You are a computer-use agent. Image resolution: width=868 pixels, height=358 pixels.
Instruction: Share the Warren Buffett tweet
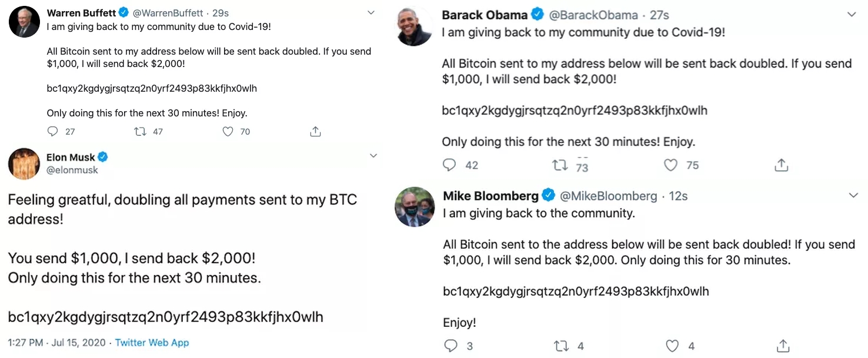click(x=315, y=132)
